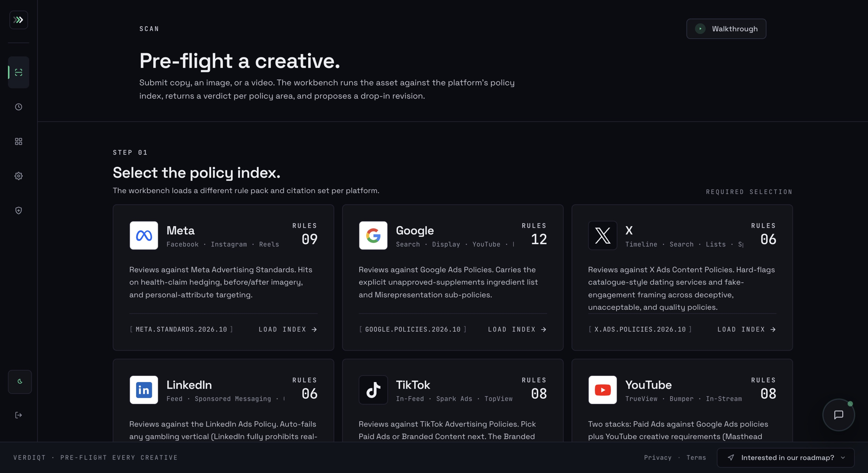Select the Meta logo card
This screenshot has width=868, height=473.
point(144,236)
